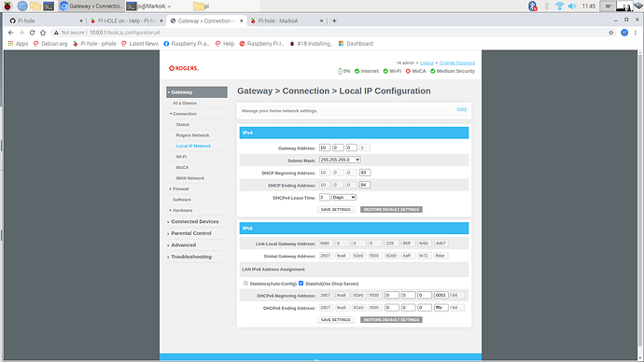Collapse the Gateway sidebar section
644x362 pixels.
click(197, 92)
